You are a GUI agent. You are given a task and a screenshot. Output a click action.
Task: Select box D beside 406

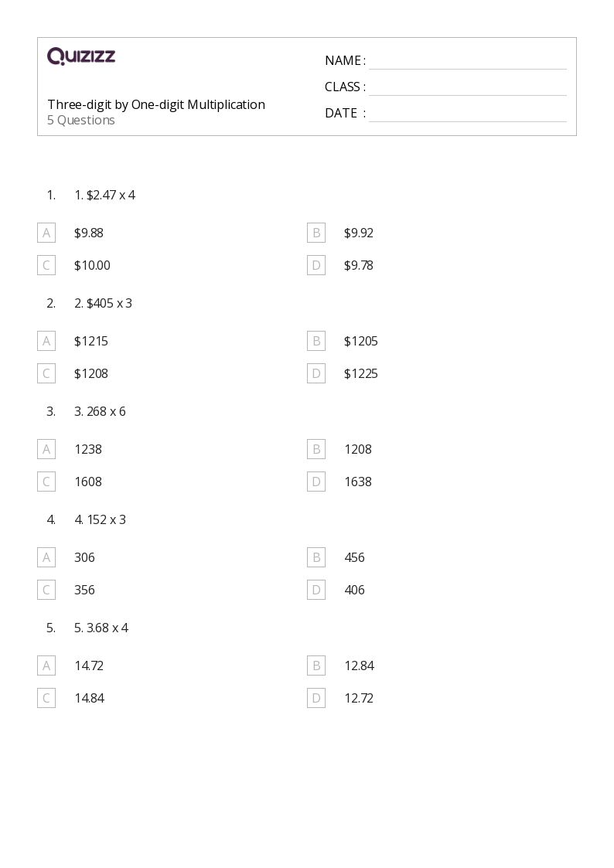point(316,590)
